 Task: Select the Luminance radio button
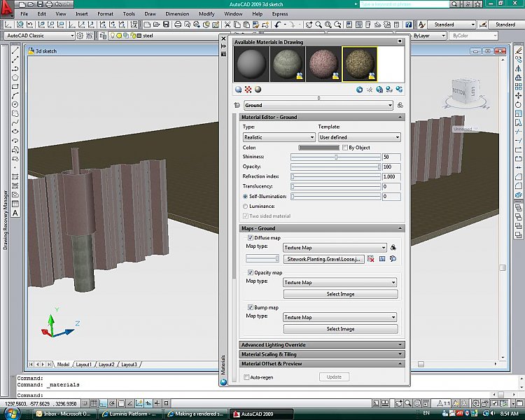point(245,206)
